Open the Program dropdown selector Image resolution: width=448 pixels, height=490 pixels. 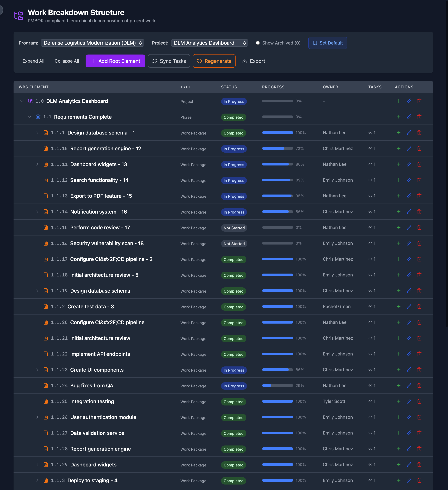[93, 43]
